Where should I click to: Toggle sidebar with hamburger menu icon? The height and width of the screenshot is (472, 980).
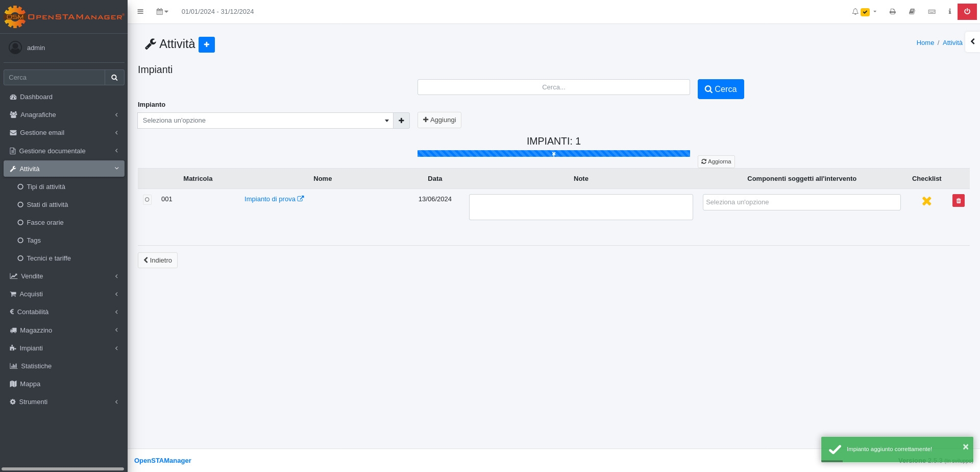click(x=140, y=11)
